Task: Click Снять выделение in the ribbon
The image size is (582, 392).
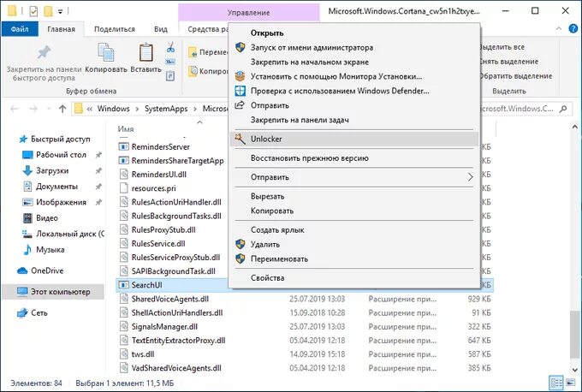Action: coord(508,62)
